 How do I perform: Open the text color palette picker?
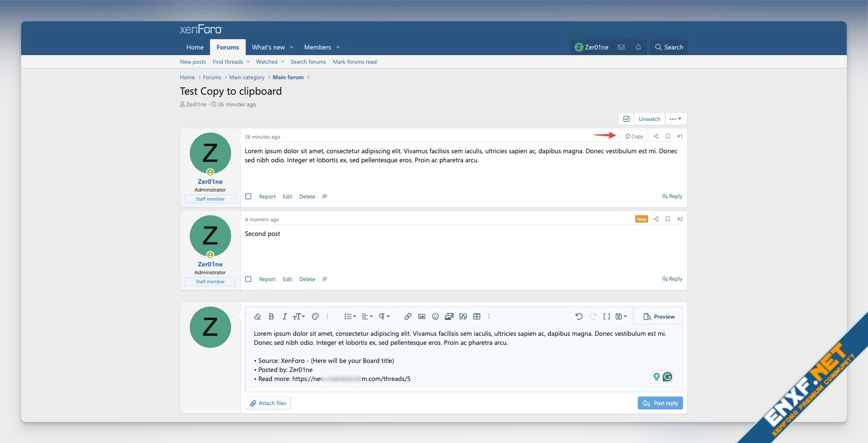(315, 316)
